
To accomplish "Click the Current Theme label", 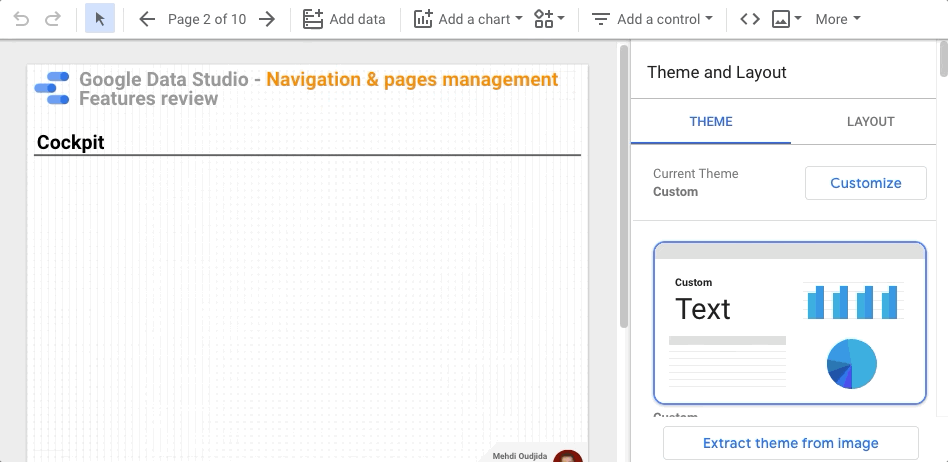I will [695, 174].
